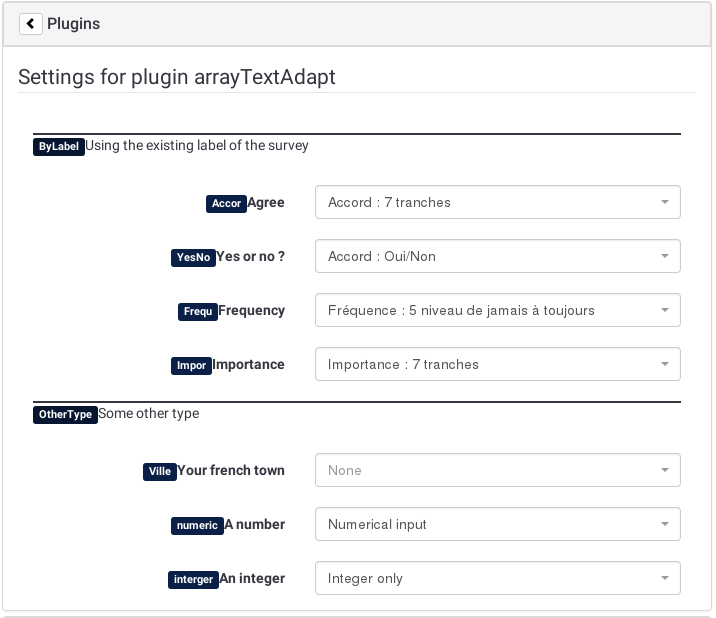Open Your french town dropdown set to None
The width and height of the screenshot is (716, 618).
coord(497,470)
